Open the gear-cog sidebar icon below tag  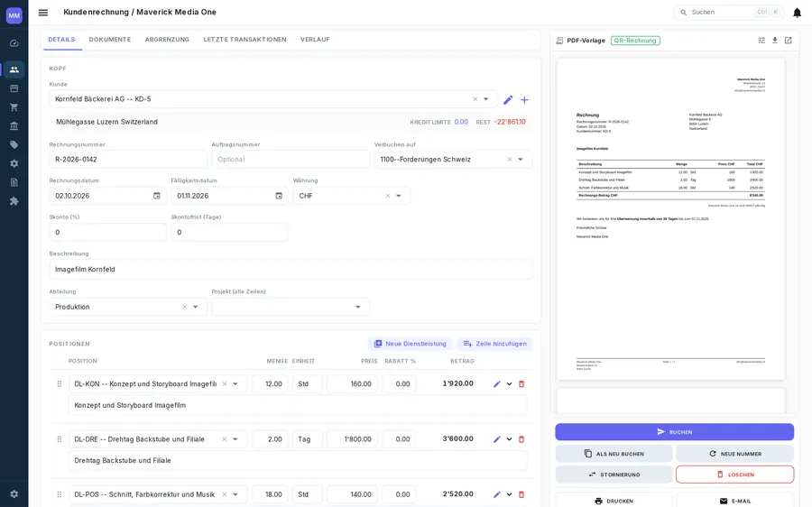click(x=14, y=163)
